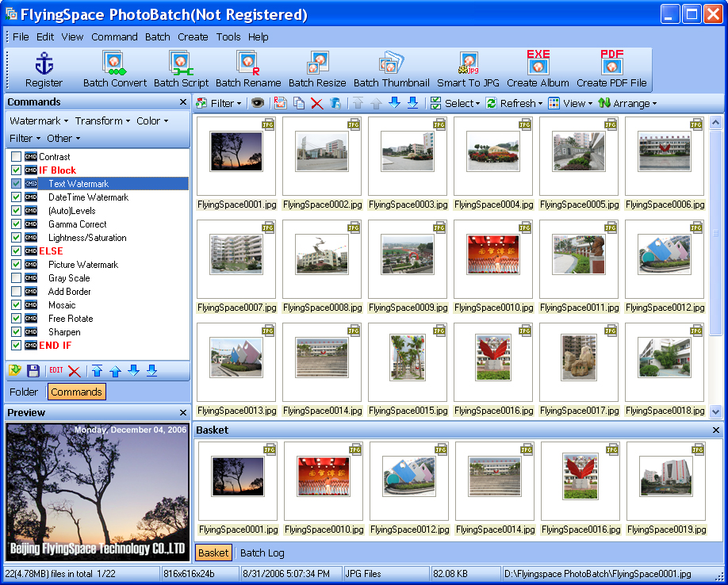
Task: Start the Batch Resize tool
Action: (317, 70)
